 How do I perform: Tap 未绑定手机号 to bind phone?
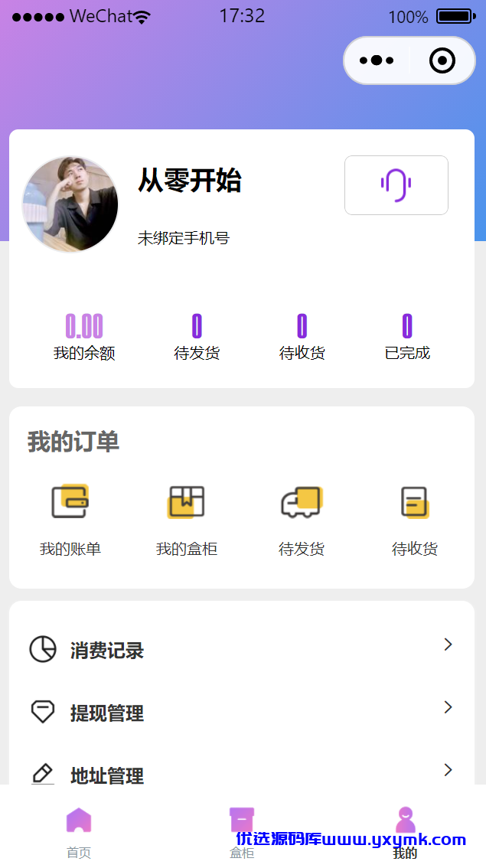tap(183, 238)
